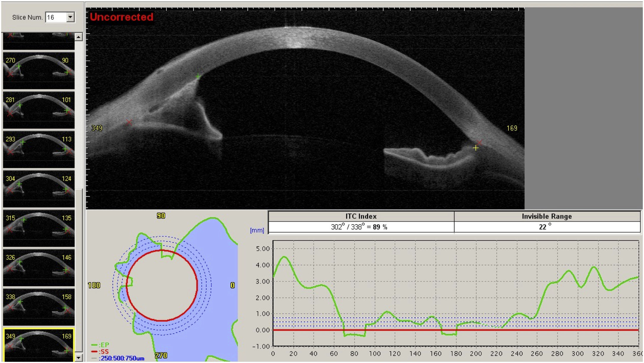The height and width of the screenshot is (363, 644).
Task: Select the 326/146 slice thumbnail
Action: click(x=38, y=268)
